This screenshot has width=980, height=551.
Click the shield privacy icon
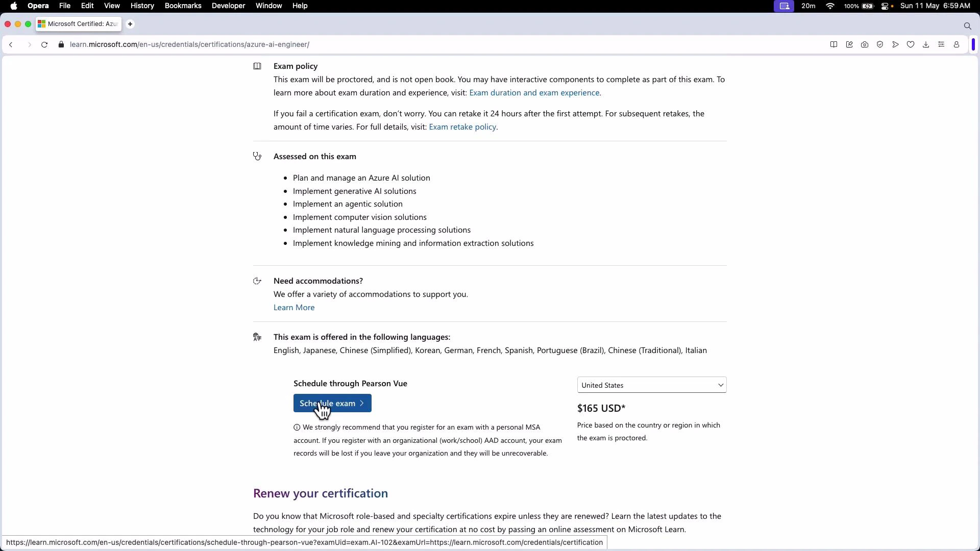pos(880,44)
